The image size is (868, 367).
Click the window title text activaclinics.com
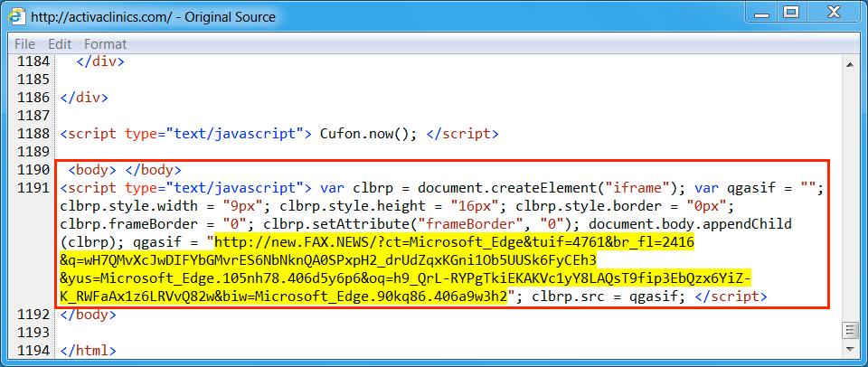point(153,17)
